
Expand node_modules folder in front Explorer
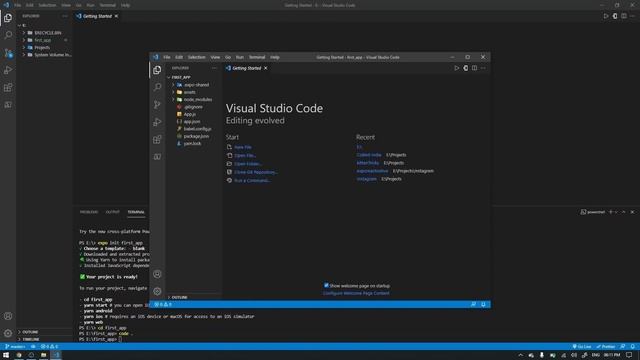tap(173, 100)
